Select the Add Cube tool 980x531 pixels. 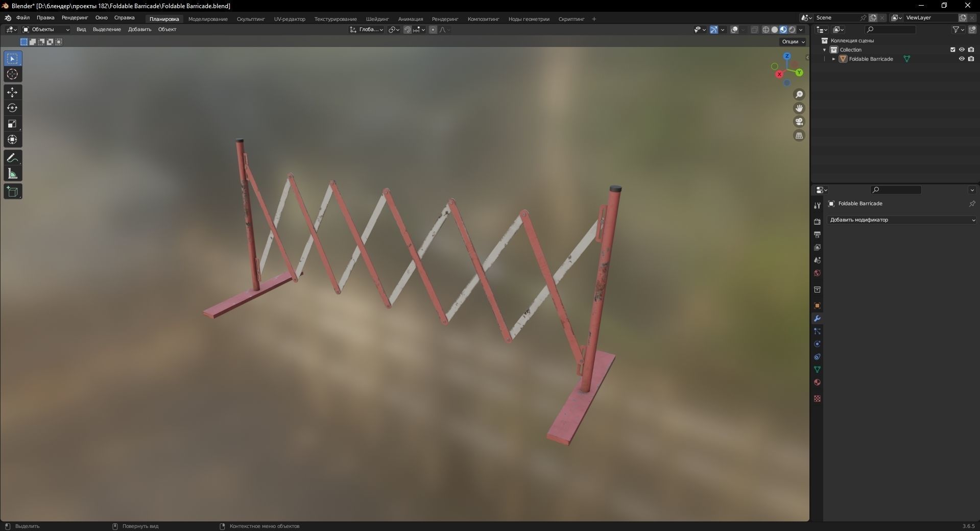click(13, 191)
